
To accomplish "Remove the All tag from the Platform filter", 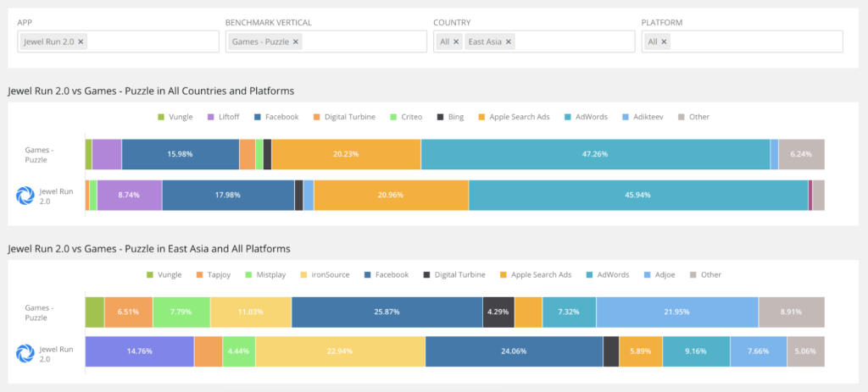I will pyautogui.click(x=664, y=41).
